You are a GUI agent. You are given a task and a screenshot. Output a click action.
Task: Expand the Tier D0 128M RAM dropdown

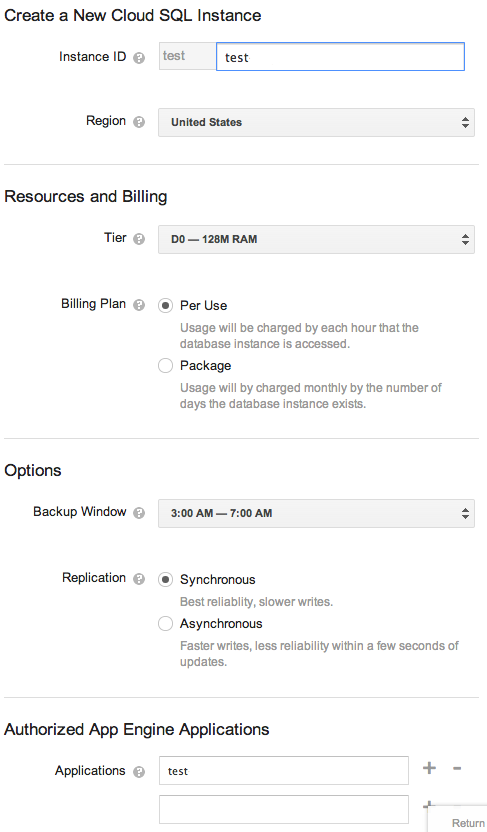click(316, 239)
